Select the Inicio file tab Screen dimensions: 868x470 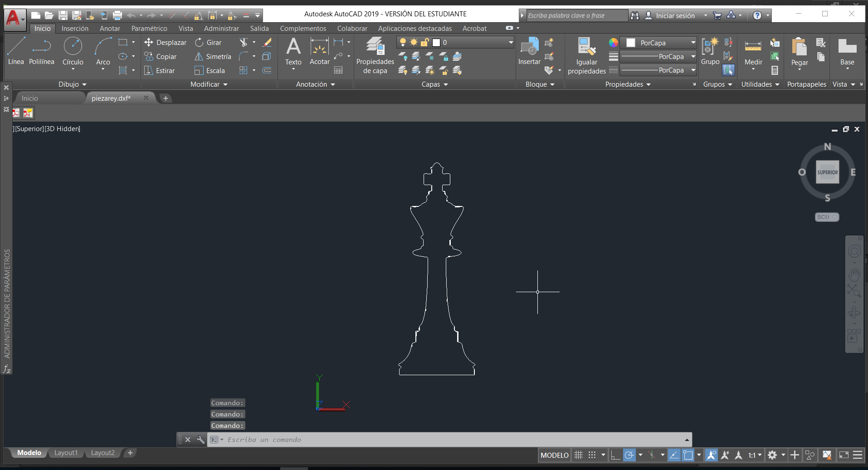pos(30,98)
